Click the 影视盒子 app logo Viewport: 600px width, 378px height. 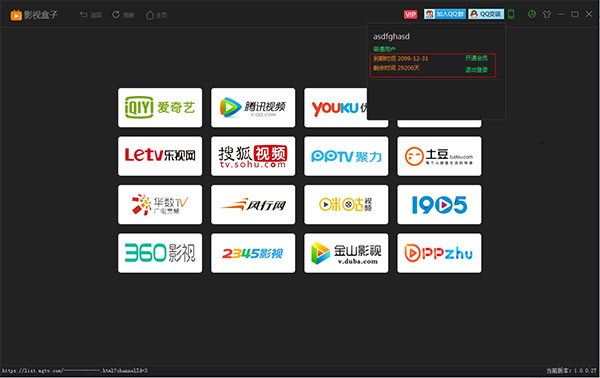click(x=34, y=15)
